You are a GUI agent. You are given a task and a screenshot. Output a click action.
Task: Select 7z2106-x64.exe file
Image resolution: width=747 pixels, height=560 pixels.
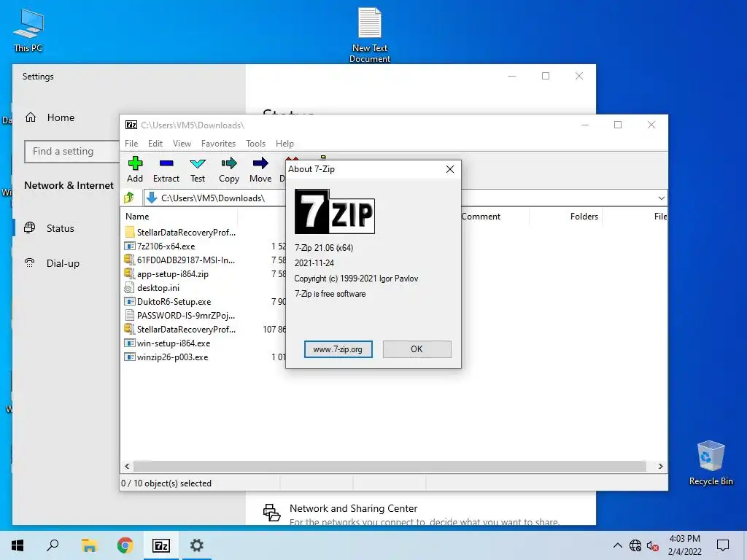point(166,246)
